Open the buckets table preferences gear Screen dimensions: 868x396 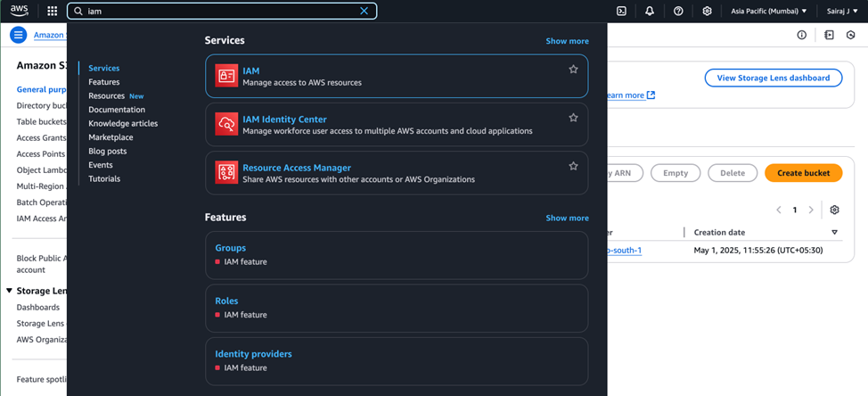835,210
